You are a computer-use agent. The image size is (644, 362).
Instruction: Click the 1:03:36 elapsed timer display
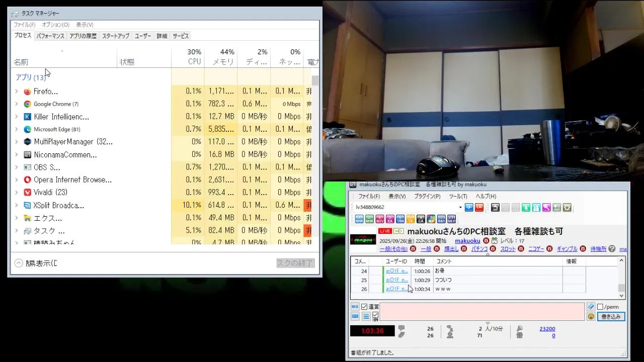372,331
